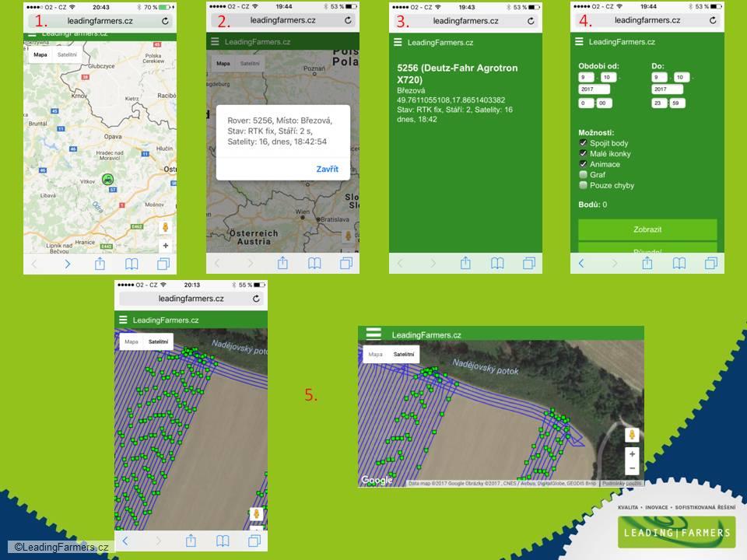Viewport: 747px width, 560px height.
Task: Click the Do hour field showing 23
Action: click(659, 103)
